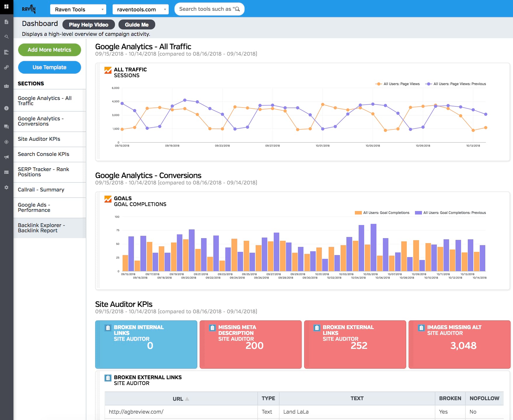
Task: Select the reports document icon in sidebar
Action: tap(6, 22)
